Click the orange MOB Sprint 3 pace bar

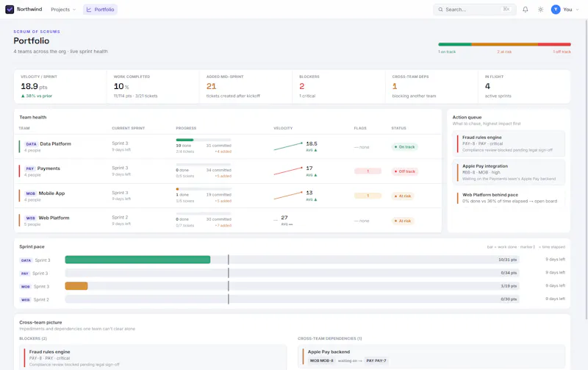76,286
